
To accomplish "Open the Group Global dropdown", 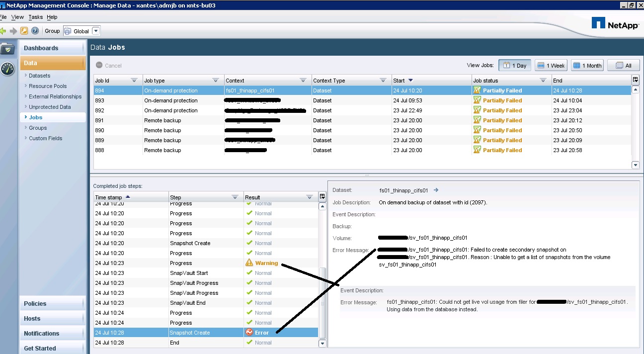I will click(96, 31).
